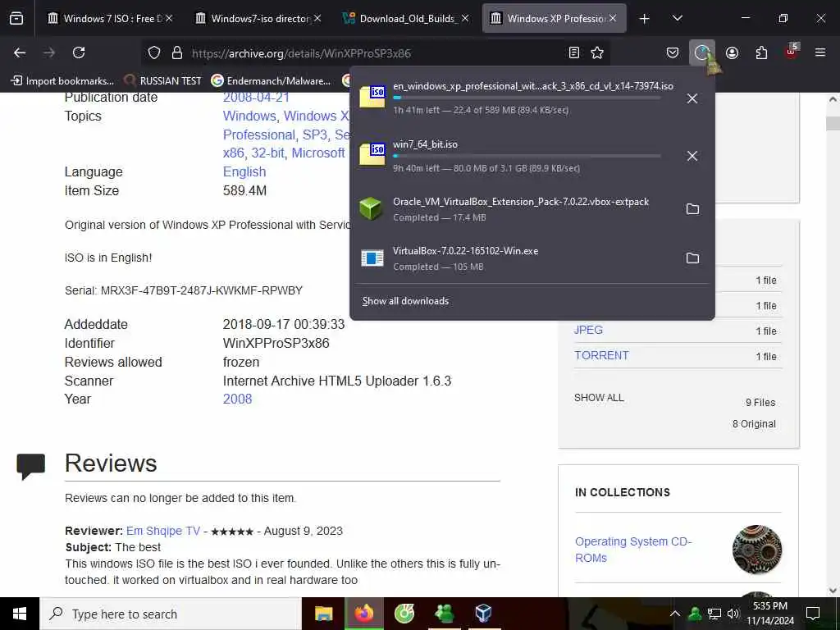This screenshot has width=840, height=630.
Task: Open the 2008-04-21 publication date link
Action: pos(256,98)
